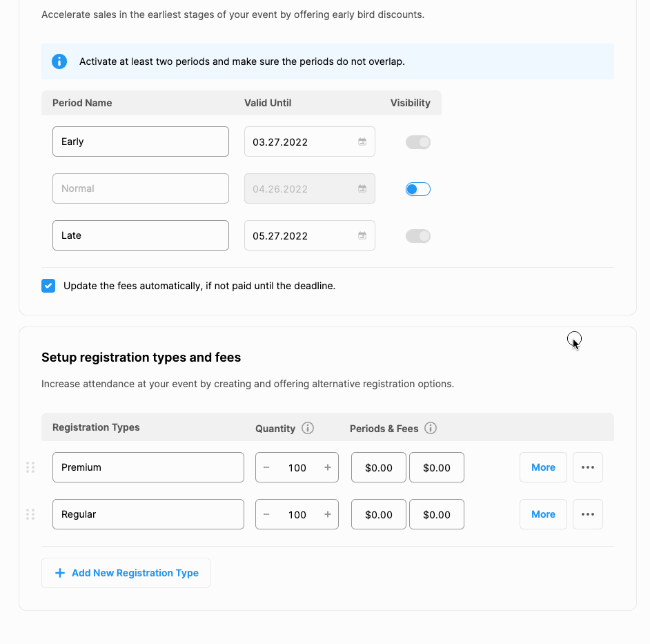The image size is (650, 644).
Task: Enable visibility for the Early period
Action: [417, 142]
